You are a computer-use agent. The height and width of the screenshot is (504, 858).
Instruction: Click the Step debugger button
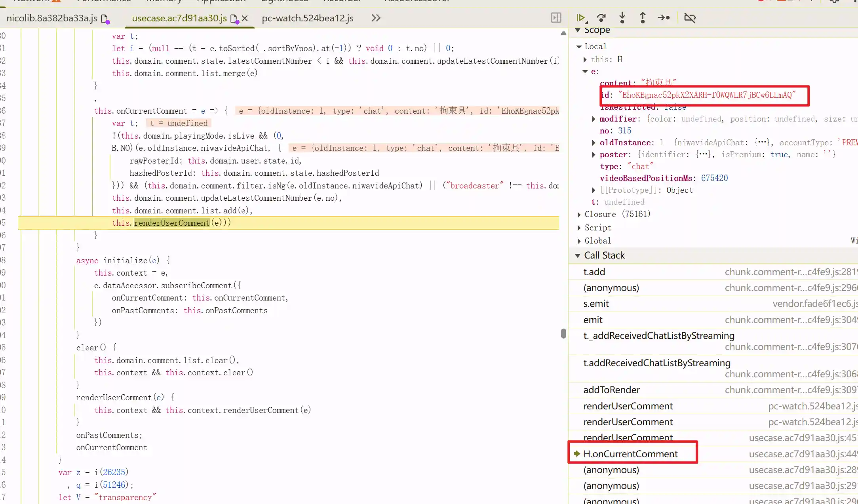[664, 18]
